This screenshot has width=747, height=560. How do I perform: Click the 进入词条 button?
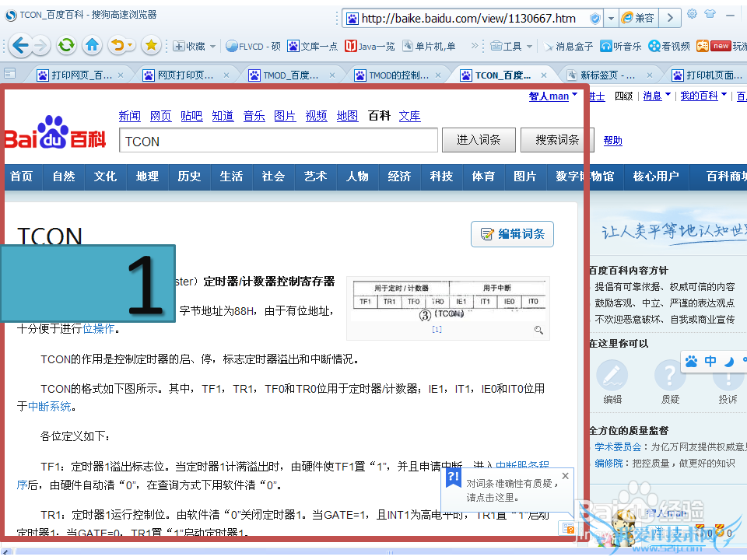[479, 140]
